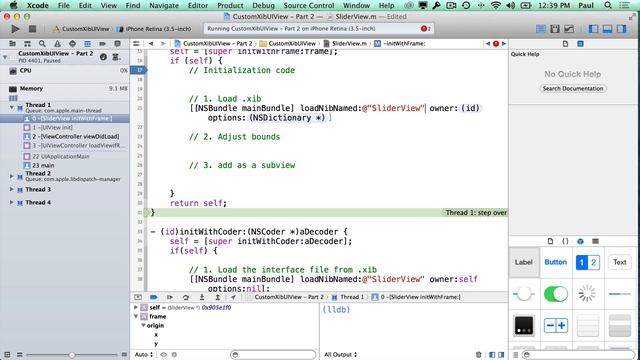Viewport: 640px width, 360px height.
Task: Click the Wi-Fi status icon
Action: pos(496,5)
